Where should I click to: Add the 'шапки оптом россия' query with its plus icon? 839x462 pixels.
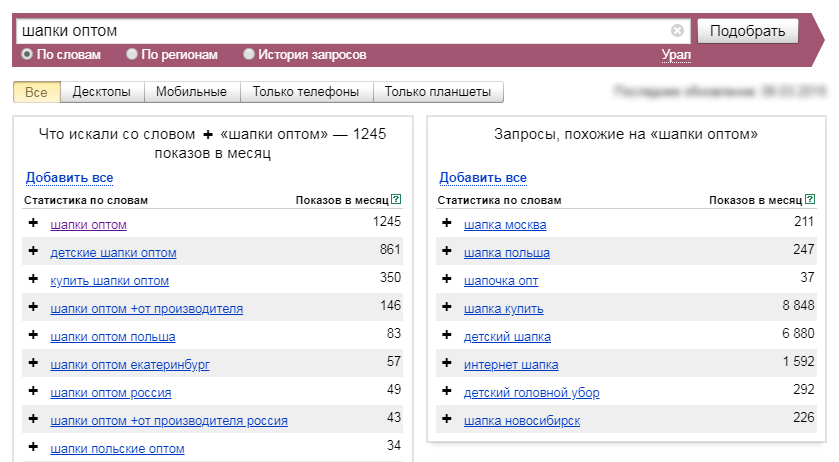coord(33,391)
